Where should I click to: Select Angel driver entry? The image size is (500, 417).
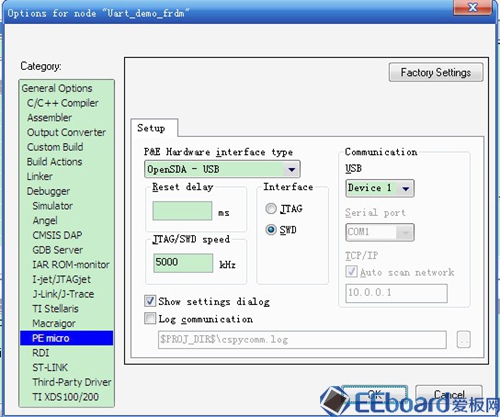click(45, 220)
